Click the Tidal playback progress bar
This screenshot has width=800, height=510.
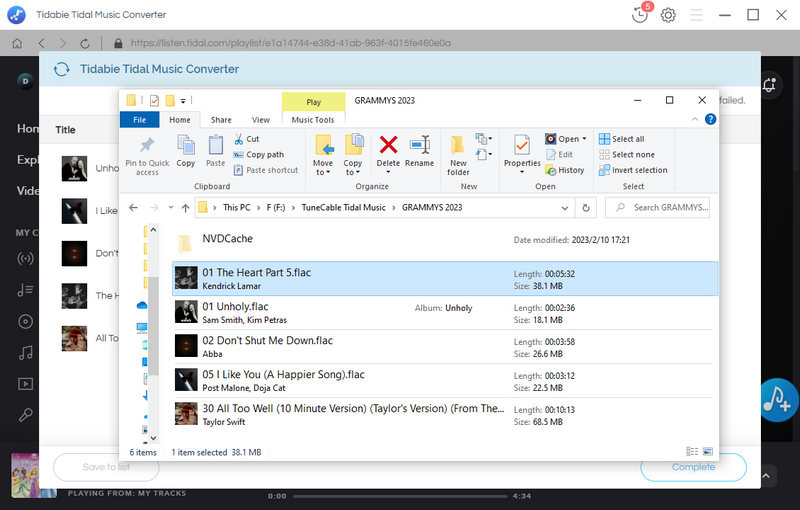400,496
